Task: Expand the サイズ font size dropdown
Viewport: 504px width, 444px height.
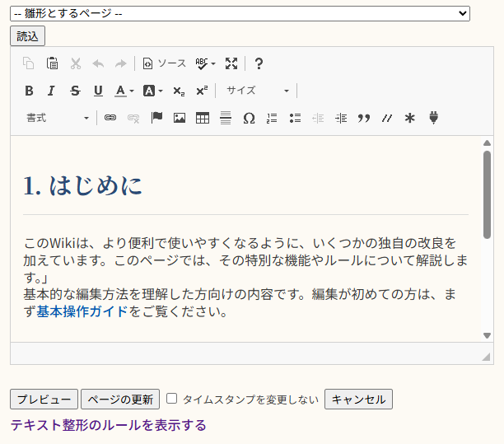Action: [x=257, y=91]
